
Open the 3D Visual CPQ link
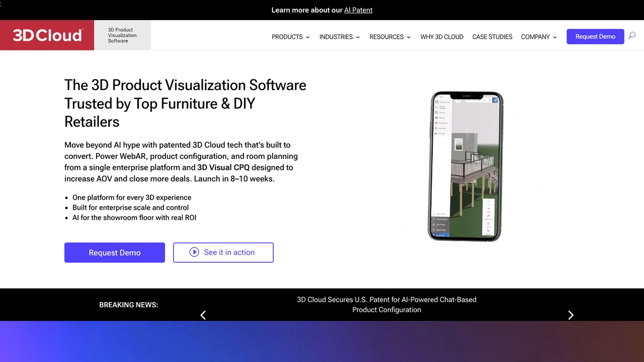tap(223, 167)
